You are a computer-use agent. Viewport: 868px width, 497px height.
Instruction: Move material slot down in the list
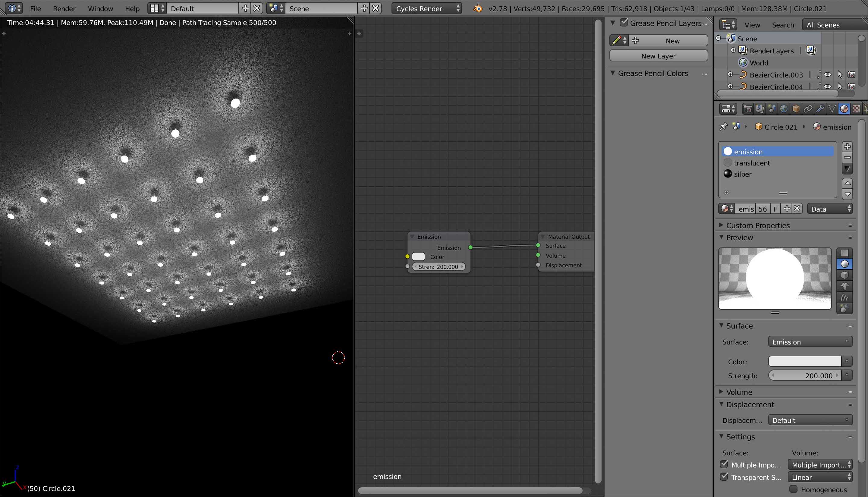pyautogui.click(x=847, y=194)
